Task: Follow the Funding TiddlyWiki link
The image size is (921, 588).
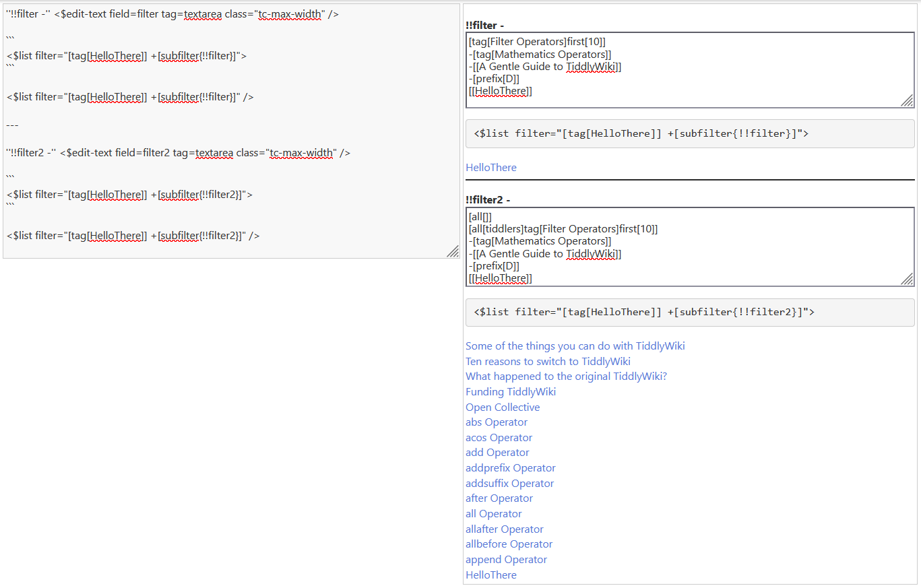Action: [x=511, y=392]
